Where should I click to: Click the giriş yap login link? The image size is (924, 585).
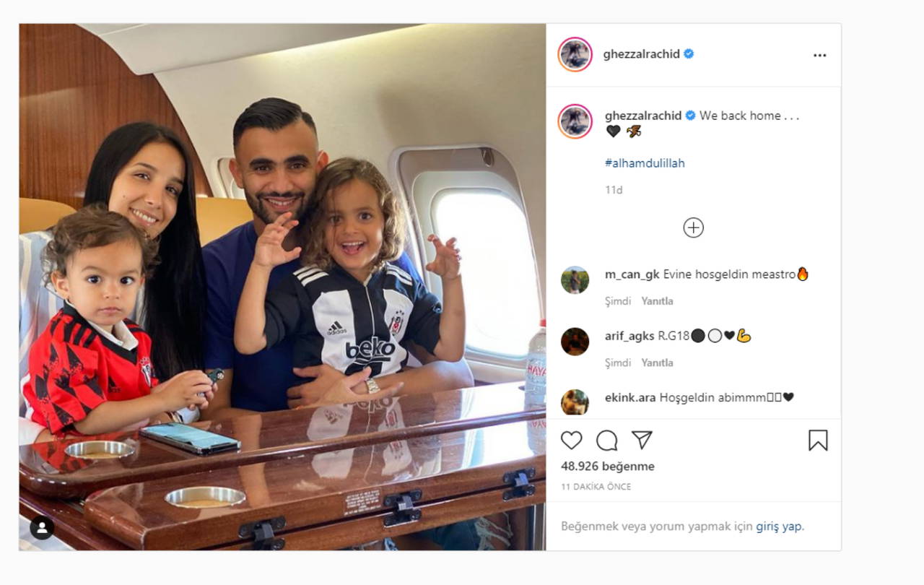[778, 526]
